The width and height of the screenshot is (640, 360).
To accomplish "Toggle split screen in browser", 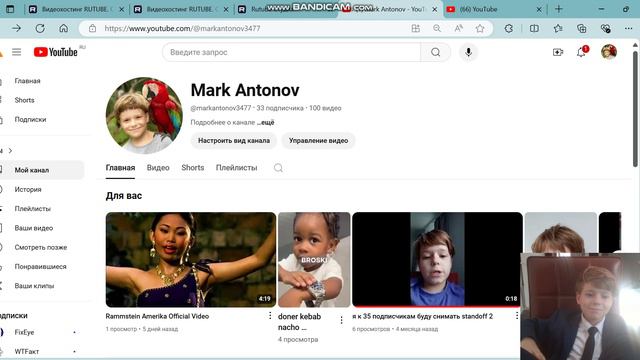I will [534, 29].
